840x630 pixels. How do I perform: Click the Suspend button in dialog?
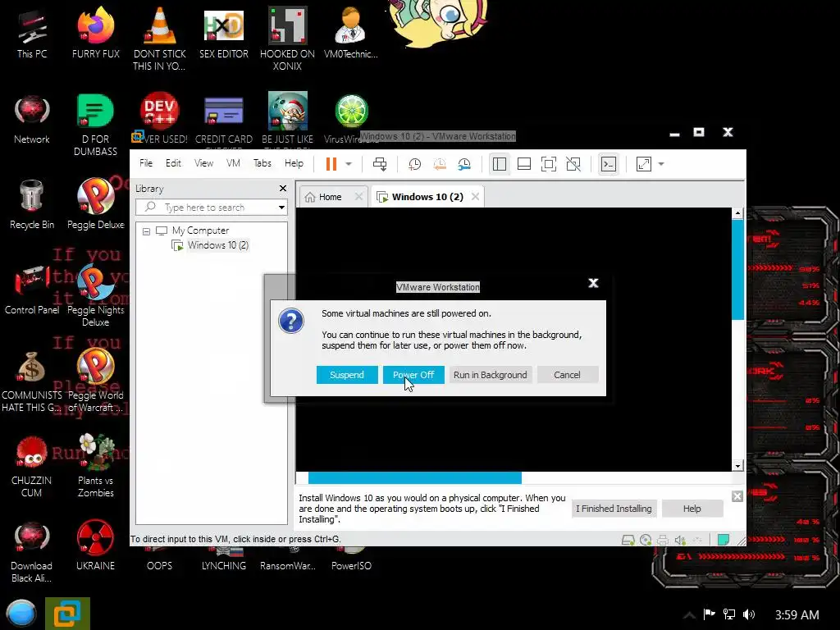click(347, 375)
